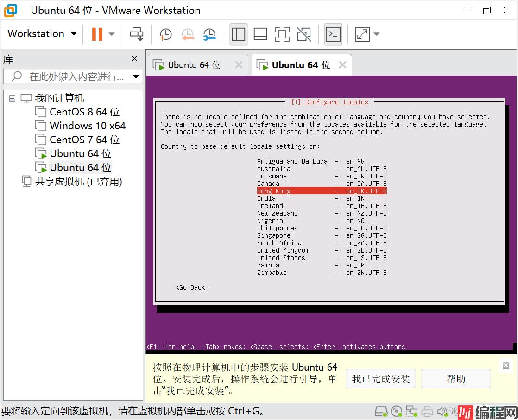Collapse the 我的计算机 tree node
Image resolution: width=518 pixels, height=420 pixels.
12,98
